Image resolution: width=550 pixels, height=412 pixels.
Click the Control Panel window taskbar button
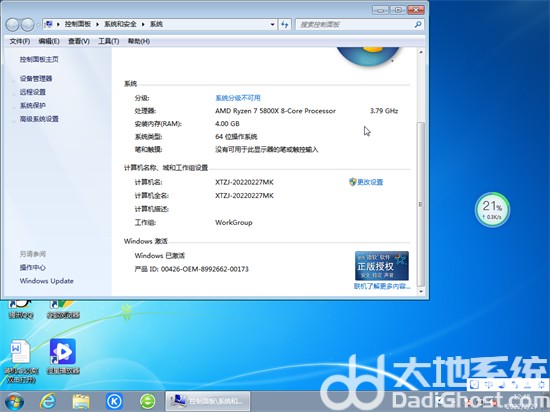pos(208,401)
